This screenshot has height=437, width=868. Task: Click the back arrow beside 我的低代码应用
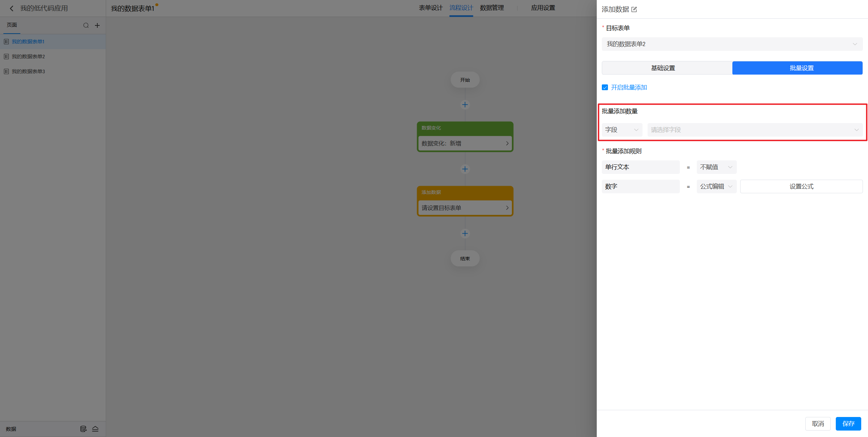point(12,8)
